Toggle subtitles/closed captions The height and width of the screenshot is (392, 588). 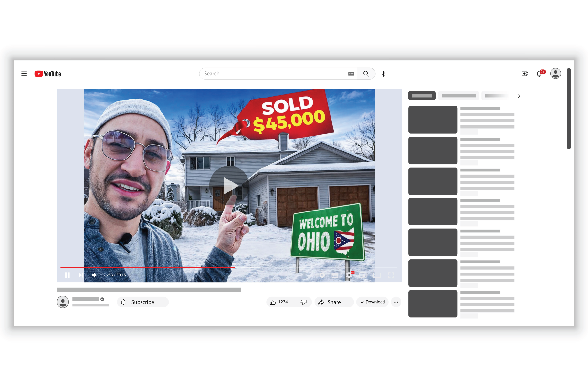click(x=335, y=275)
